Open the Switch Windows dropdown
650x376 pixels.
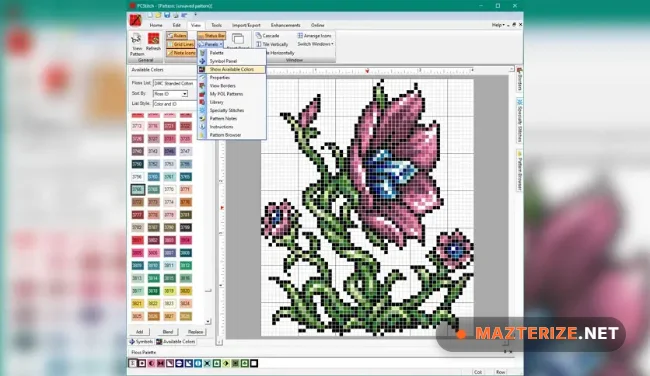coord(315,44)
